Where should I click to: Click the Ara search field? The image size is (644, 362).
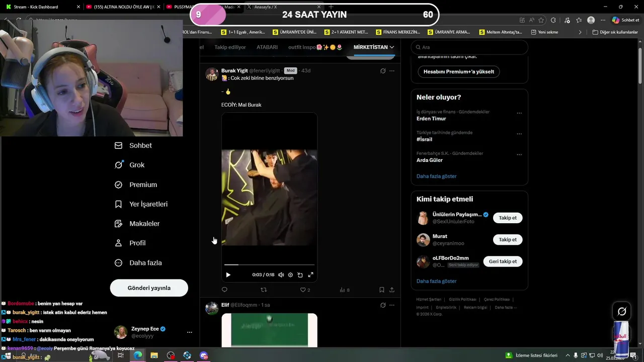[469, 47]
